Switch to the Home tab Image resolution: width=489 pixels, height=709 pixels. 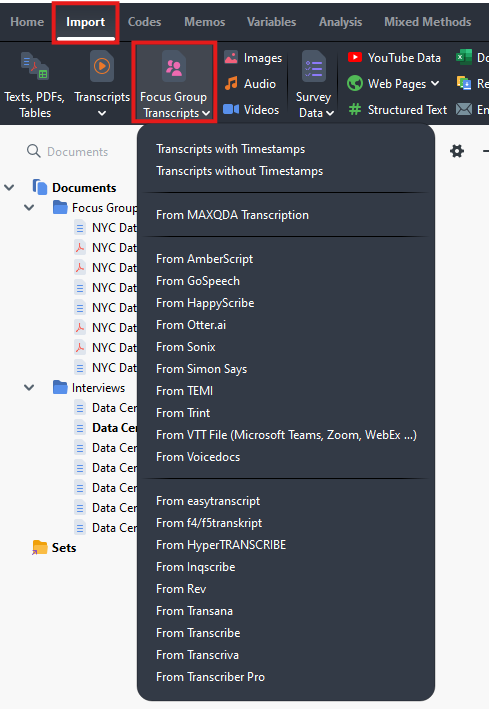pos(27,22)
